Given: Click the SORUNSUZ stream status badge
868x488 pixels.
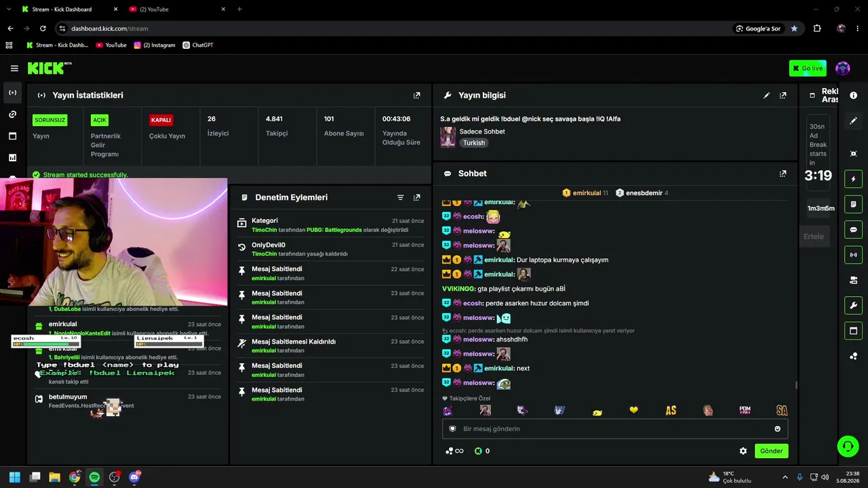Looking at the screenshot, I should coord(50,120).
